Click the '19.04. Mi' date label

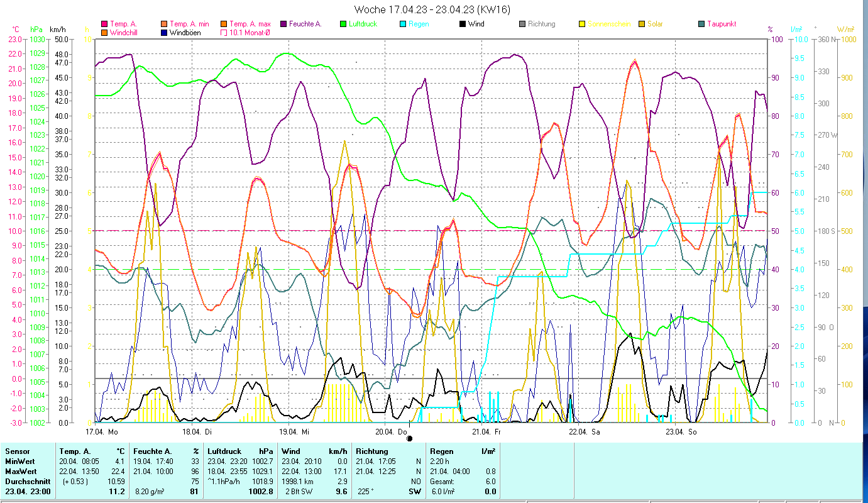coord(294,431)
